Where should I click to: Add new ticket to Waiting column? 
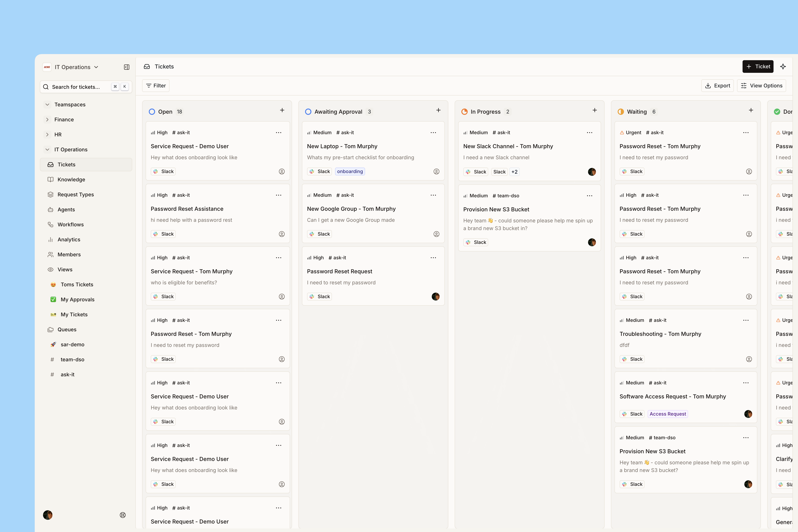click(x=751, y=110)
